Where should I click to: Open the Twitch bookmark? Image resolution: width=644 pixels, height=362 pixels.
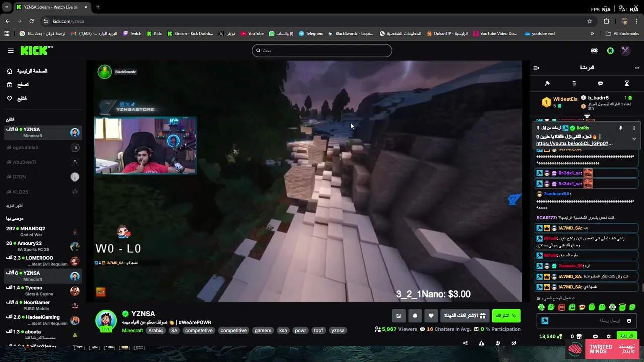tap(132, 34)
